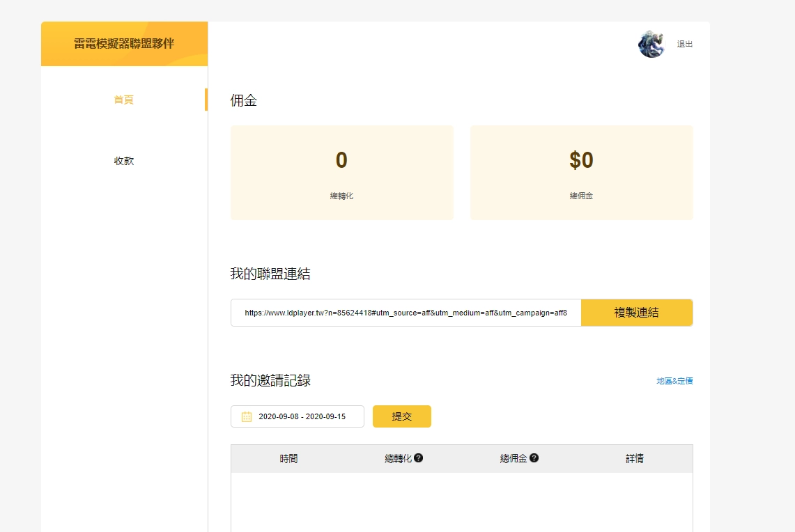The image size is (795, 532).
Task: Click the 時間 column header
Action: pos(288,457)
